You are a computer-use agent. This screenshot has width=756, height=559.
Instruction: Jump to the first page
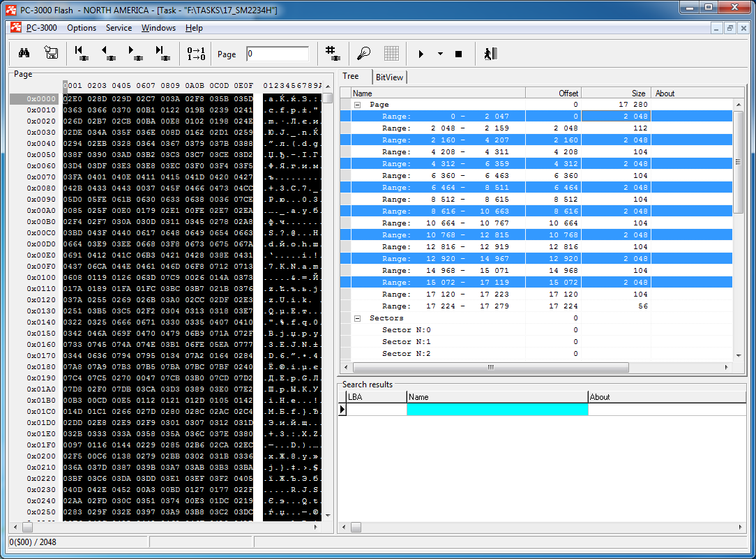pos(81,54)
